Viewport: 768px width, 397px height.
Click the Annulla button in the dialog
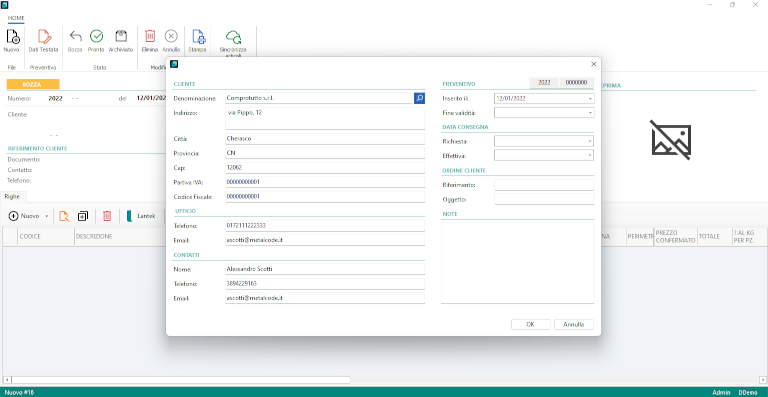point(574,325)
